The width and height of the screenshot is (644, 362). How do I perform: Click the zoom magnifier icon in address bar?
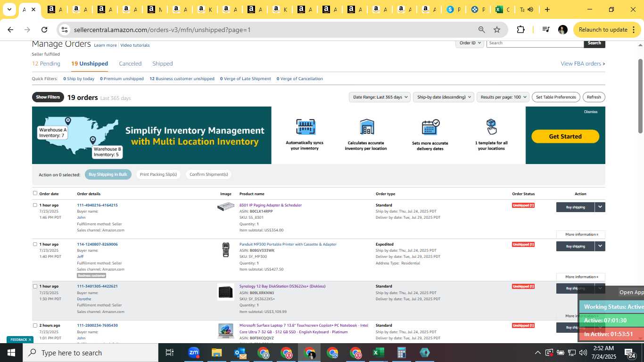click(481, 30)
